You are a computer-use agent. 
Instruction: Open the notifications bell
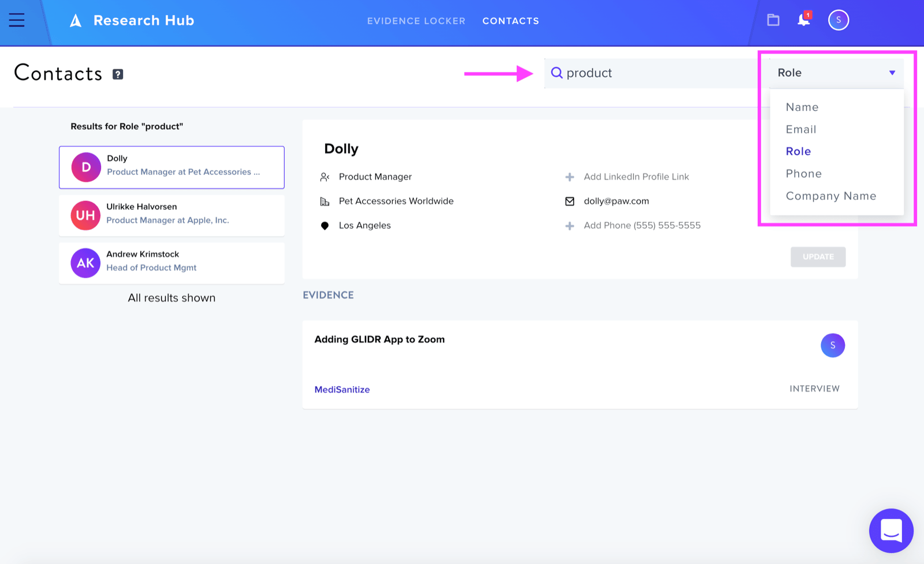(803, 20)
